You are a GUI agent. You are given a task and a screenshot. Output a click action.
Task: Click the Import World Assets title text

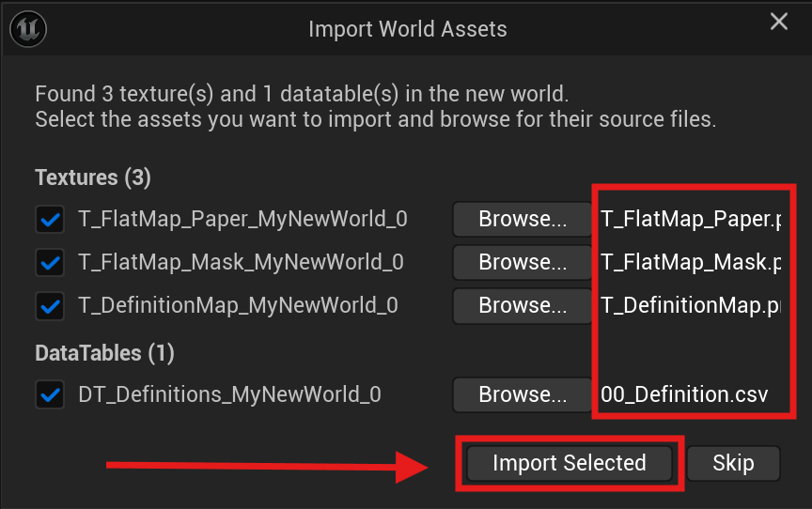tap(408, 29)
